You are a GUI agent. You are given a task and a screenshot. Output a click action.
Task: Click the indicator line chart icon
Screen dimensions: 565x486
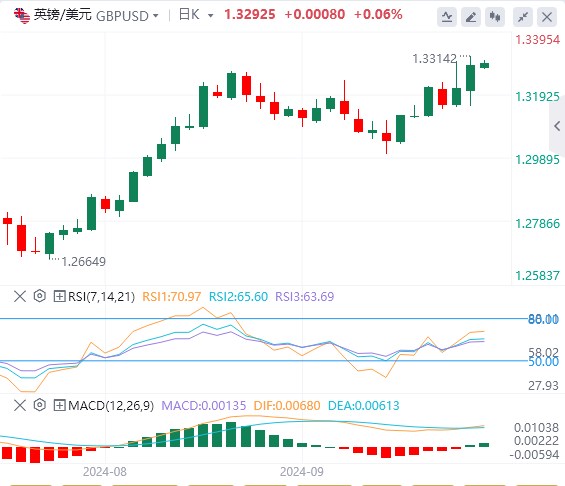click(x=447, y=17)
